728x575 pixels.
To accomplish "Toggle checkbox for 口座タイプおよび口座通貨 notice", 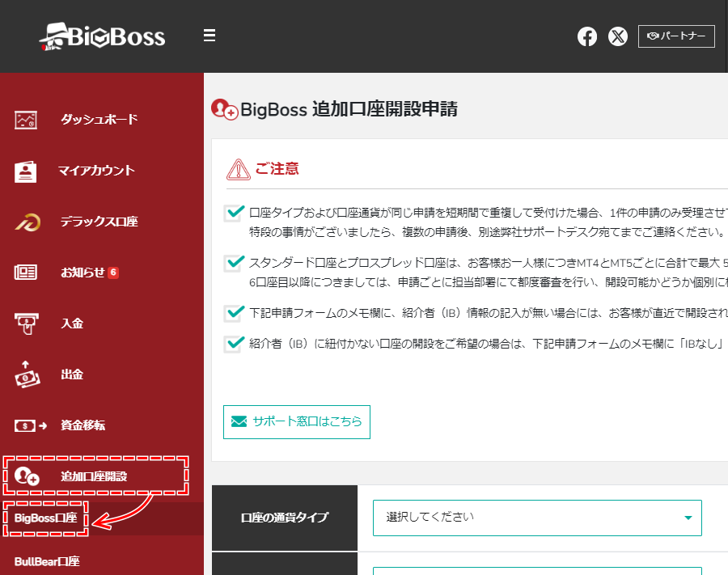I will 234,213.
